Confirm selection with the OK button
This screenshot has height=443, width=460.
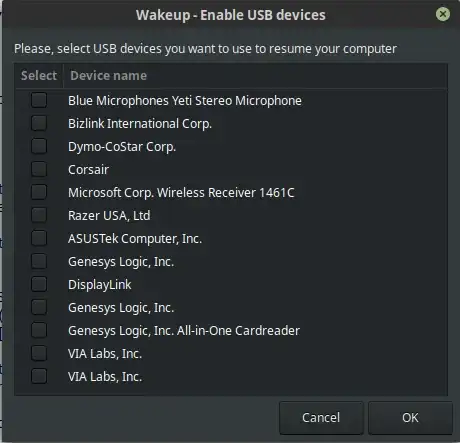pos(410,418)
